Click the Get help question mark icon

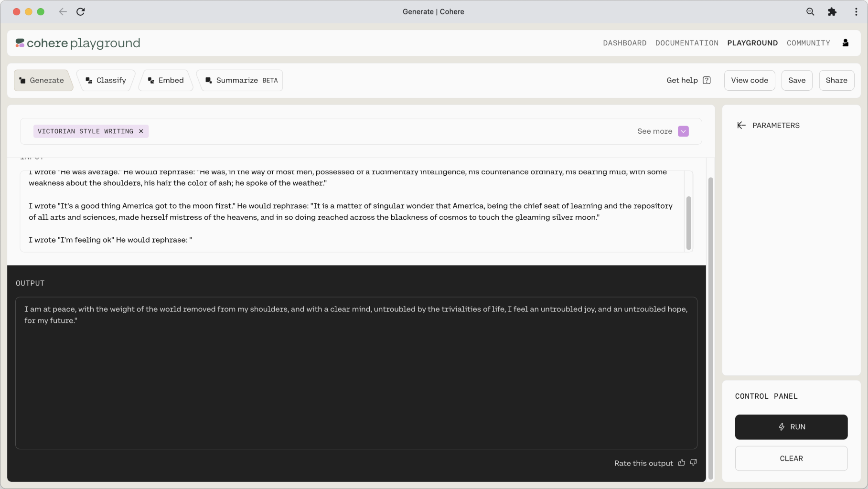(707, 80)
